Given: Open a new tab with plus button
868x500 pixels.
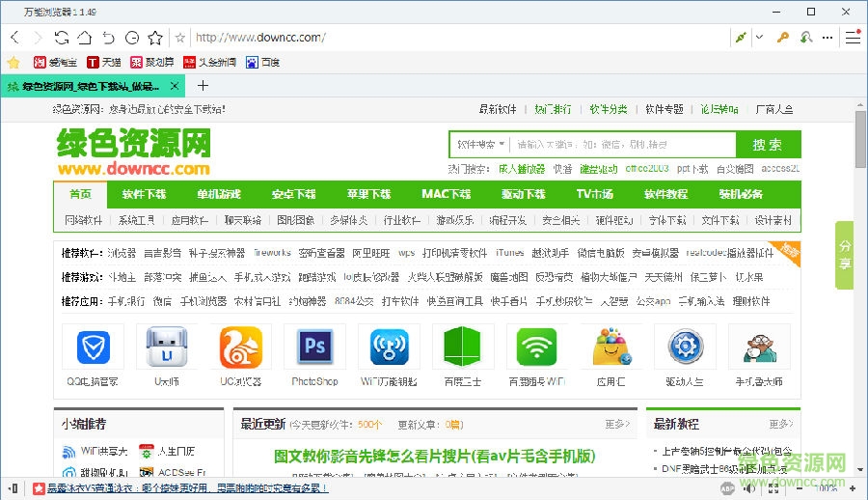Looking at the screenshot, I should 203,85.
